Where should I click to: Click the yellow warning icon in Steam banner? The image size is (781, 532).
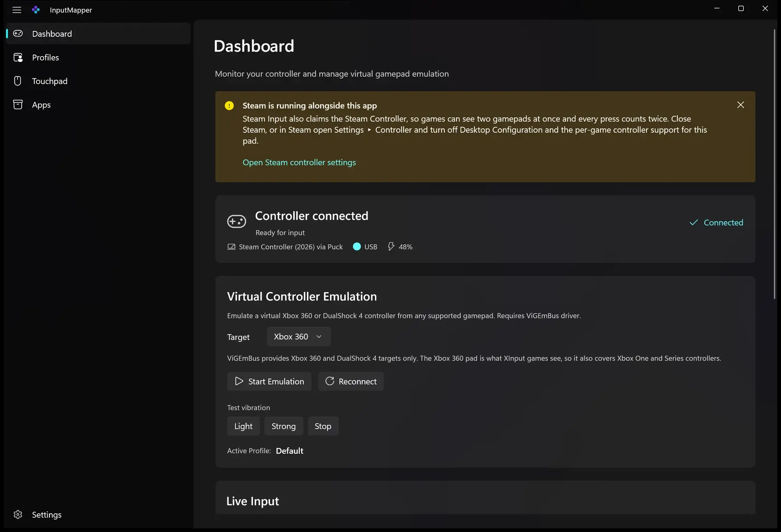229,105
